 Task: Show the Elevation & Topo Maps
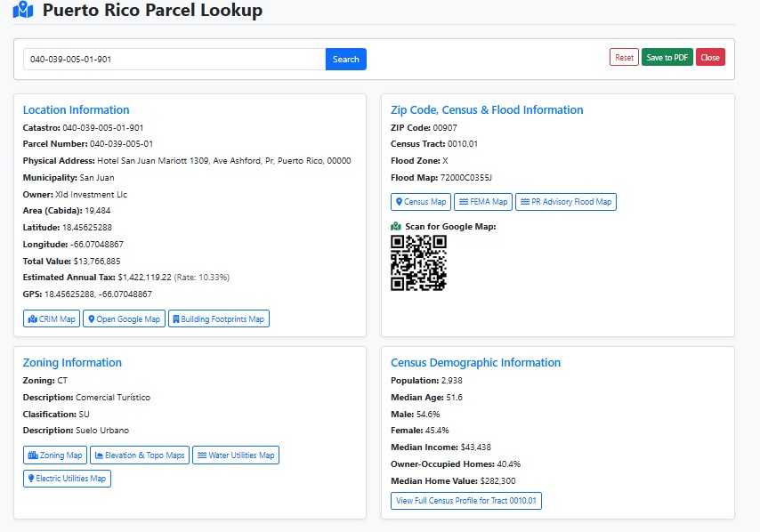pos(140,455)
